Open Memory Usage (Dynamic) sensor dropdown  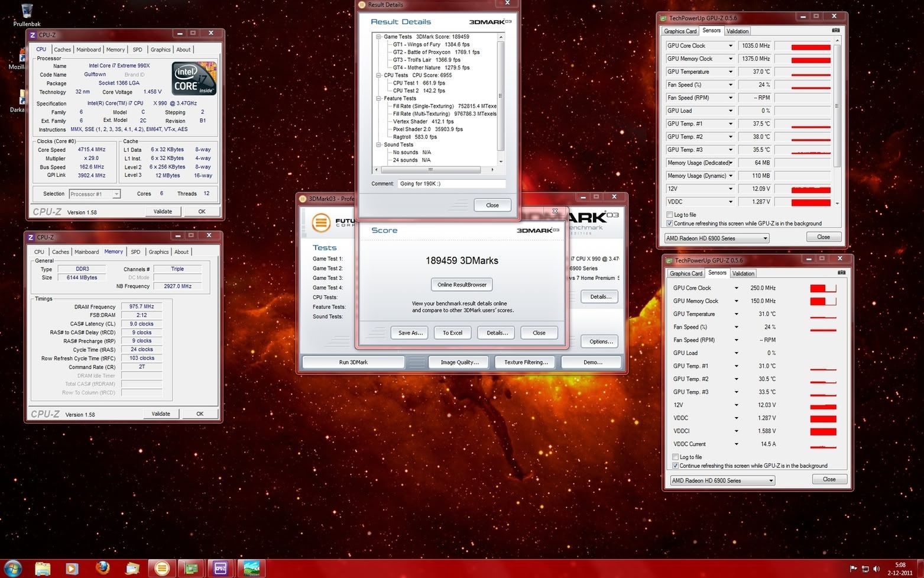click(730, 176)
